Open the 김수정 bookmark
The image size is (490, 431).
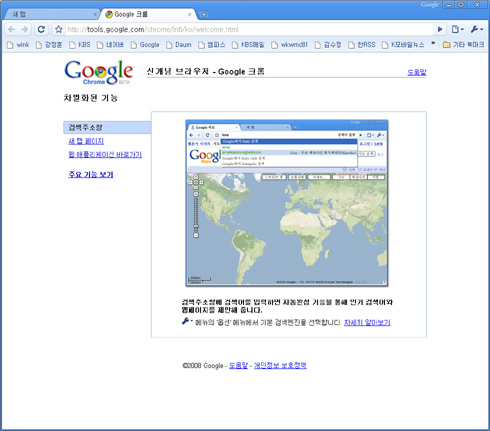click(x=328, y=45)
